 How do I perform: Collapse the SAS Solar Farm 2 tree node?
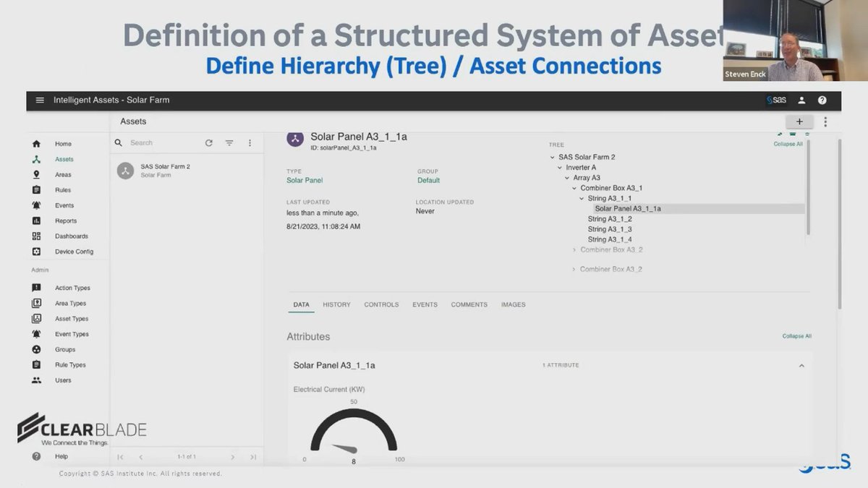click(x=552, y=157)
